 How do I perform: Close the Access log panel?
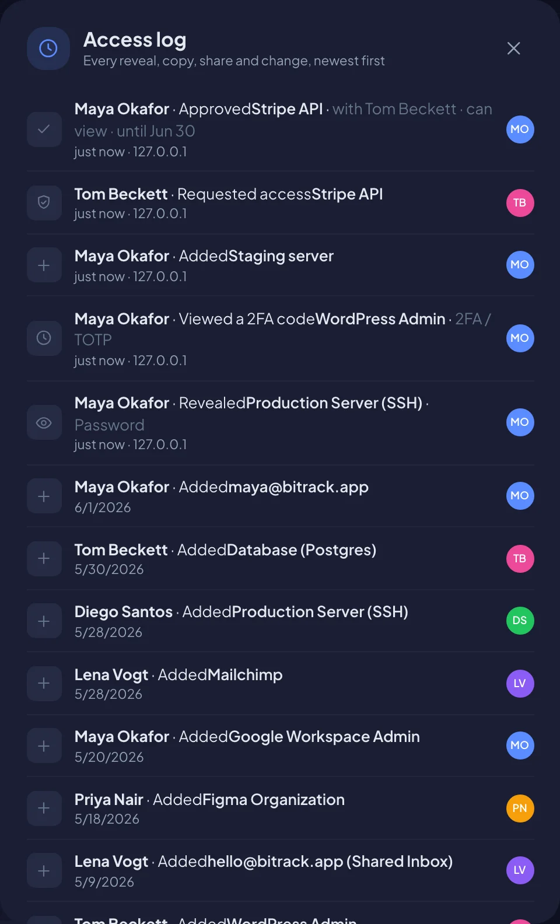point(513,48)
